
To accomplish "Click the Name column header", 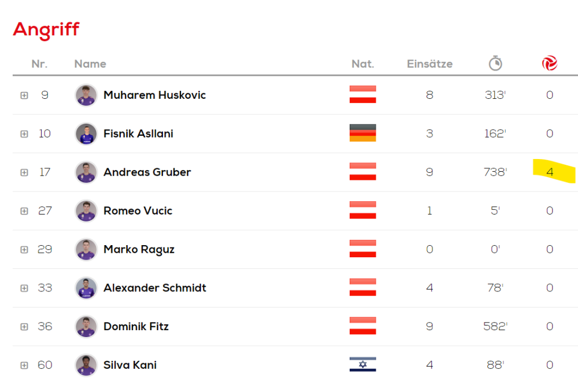I will 90,64.
